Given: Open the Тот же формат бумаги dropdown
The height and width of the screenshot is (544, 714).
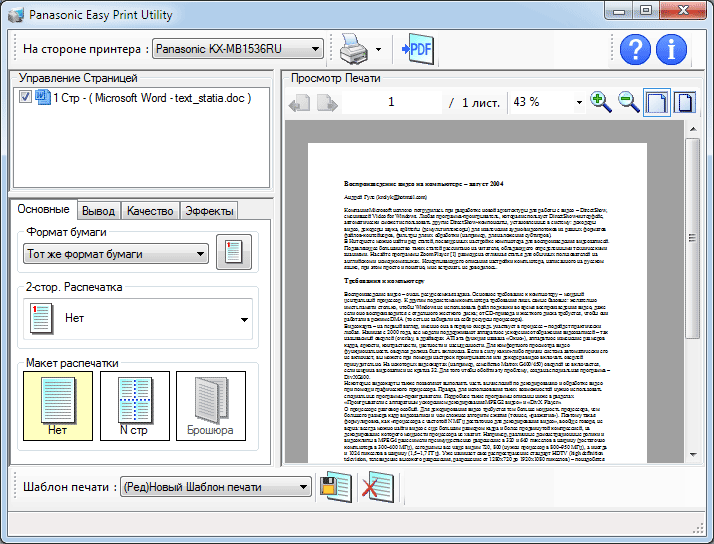Looking at the screenshot, I should [116, 254].
